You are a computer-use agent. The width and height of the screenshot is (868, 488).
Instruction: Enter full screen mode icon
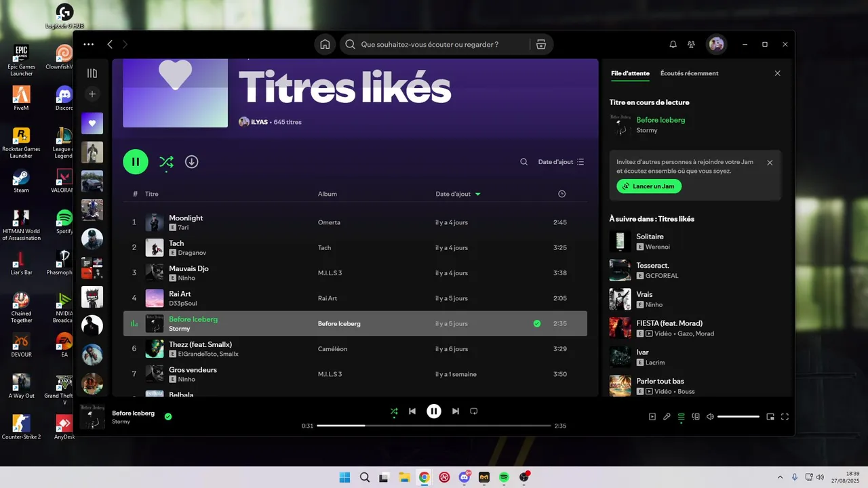pos(785,417)
